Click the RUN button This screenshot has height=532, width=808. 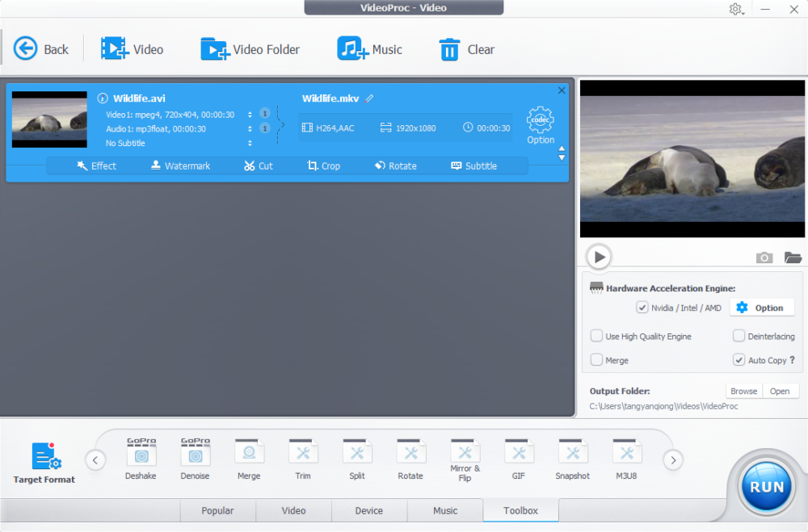(x=766, y=487)
